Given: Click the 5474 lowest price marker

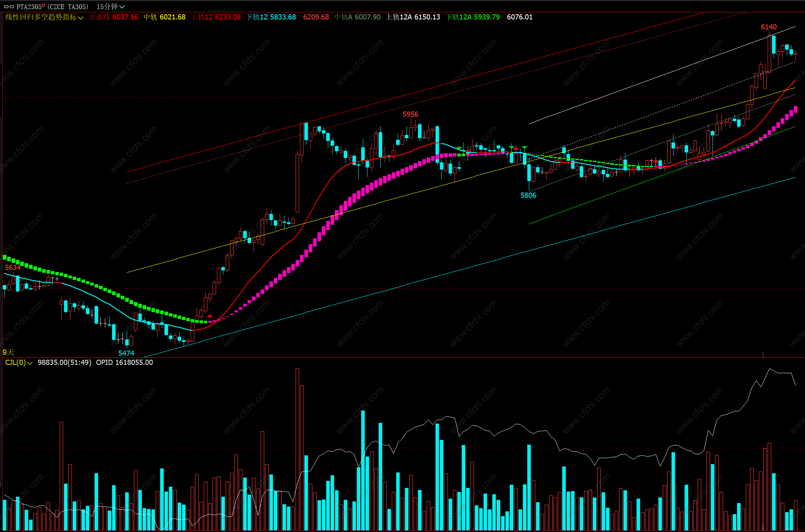Looking at the screenshot, I should [x=126, y=353].
